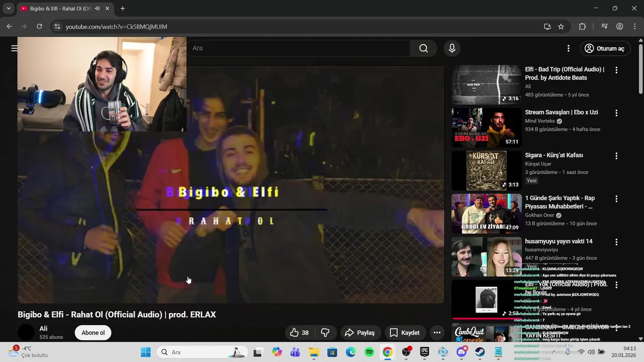Open options for Elfi - Bad Trip video

click(x=616, y=70)
